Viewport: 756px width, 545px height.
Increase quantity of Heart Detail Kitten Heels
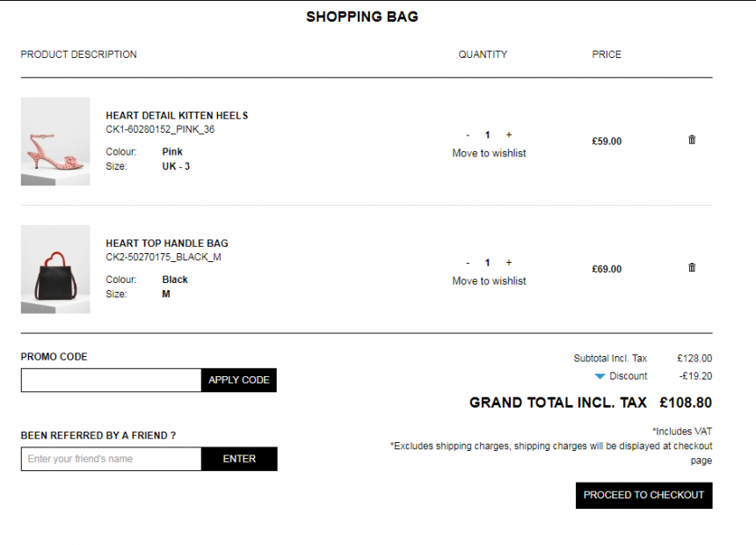pyautogui.click(x=509, y=135)
